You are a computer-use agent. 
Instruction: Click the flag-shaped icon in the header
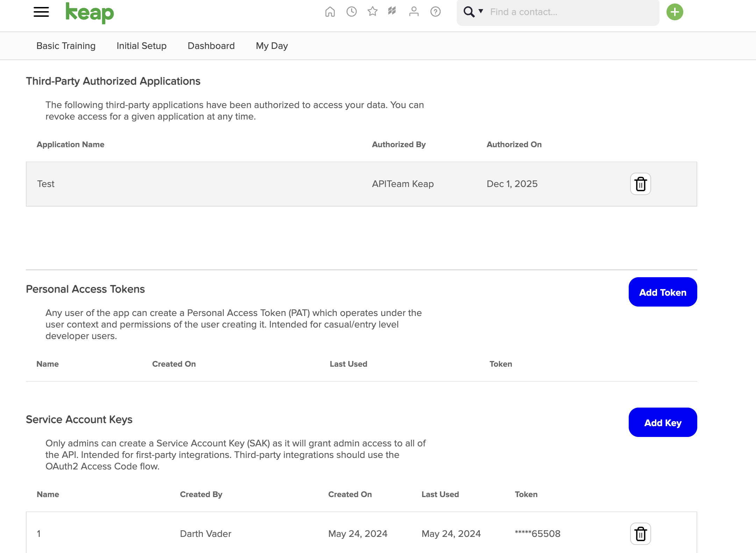[392, 11]
